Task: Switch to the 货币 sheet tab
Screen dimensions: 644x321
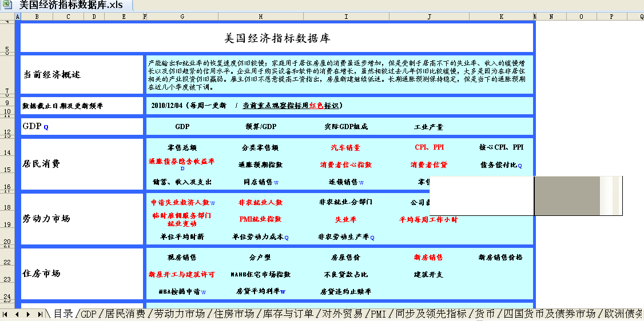Action: (484, 314)
